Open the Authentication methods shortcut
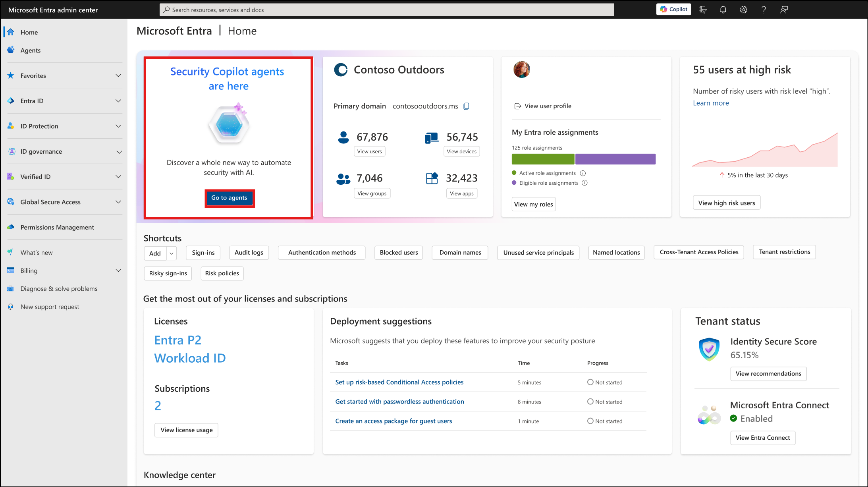Viewport: 868px width, 487px height. 322,253
